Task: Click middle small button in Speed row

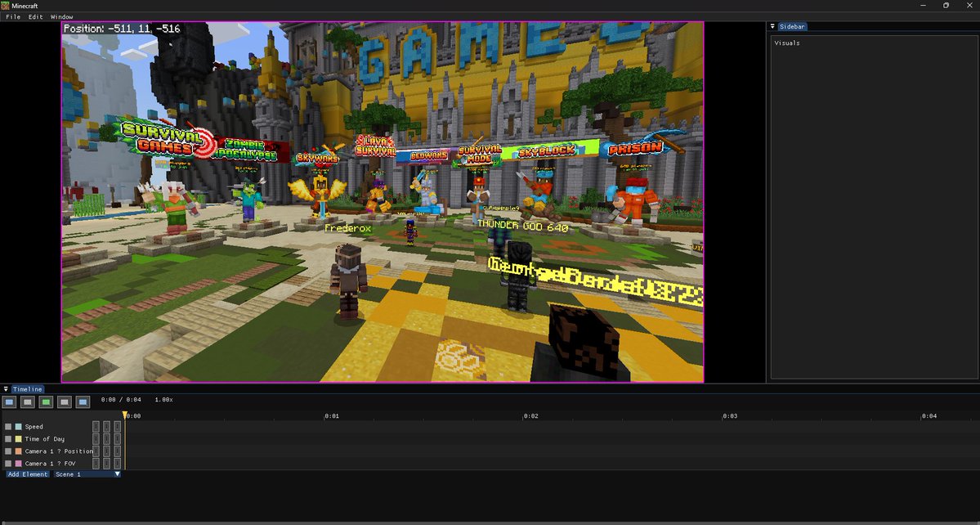Action: pos(107,427)
